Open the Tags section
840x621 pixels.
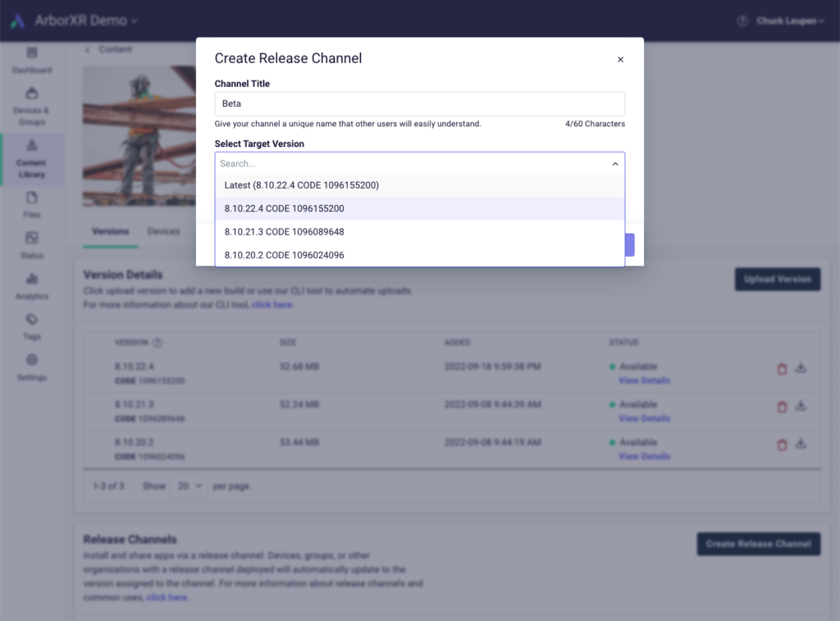[x=31, y=327]
